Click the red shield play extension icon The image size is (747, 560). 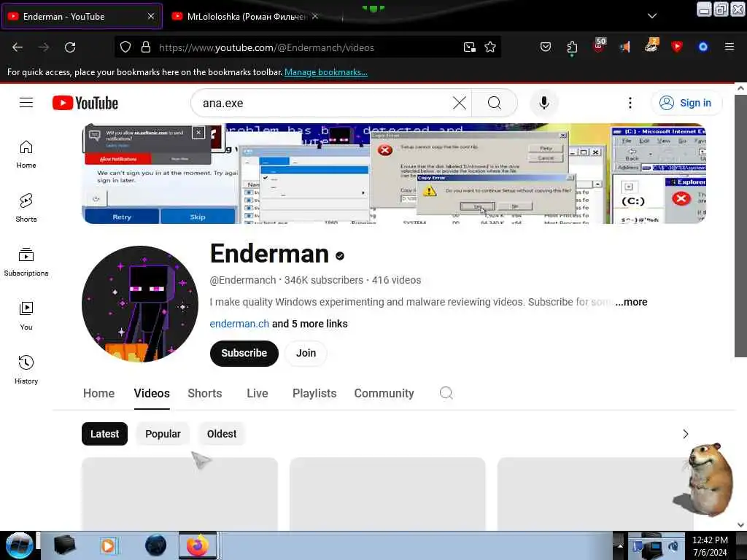click(677, 47)
